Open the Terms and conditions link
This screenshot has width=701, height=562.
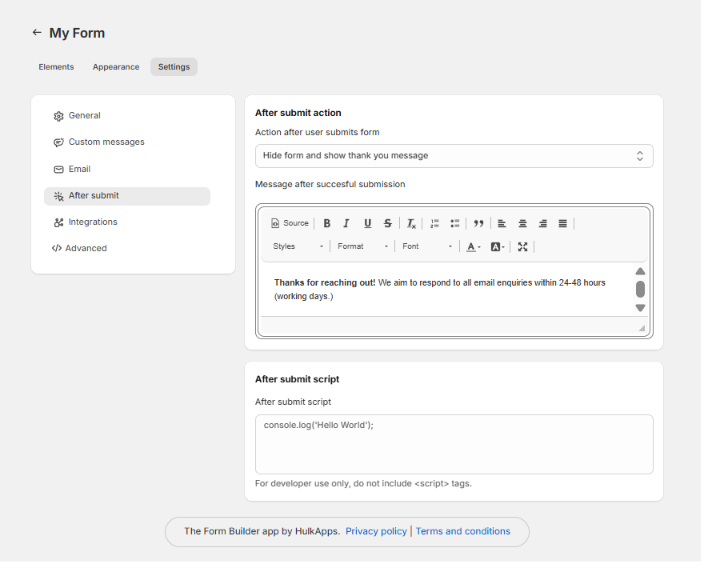click(463, 531)
